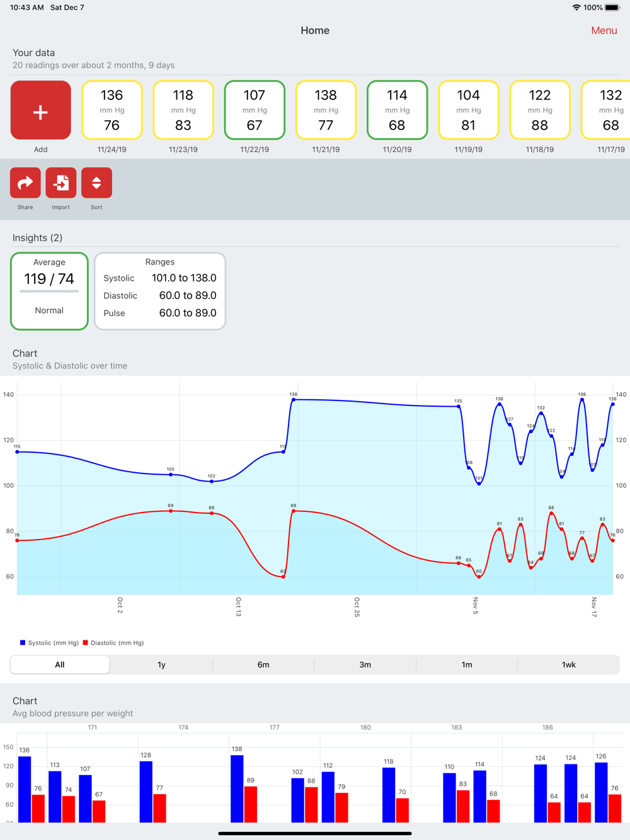Select the 11/22/19 reading card 107/67
The width and height of the screenshot is (630, 840).
(255, 110)
